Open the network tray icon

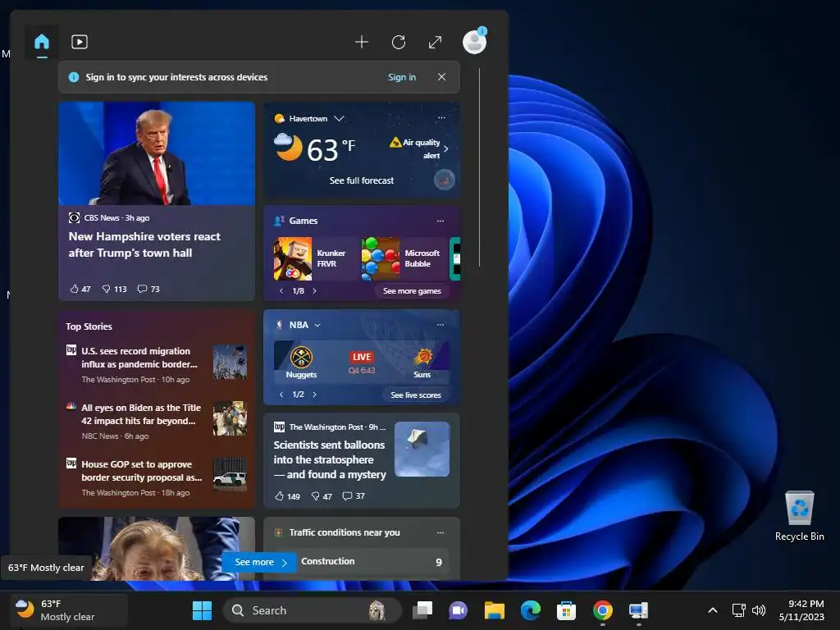pos(739,610)
